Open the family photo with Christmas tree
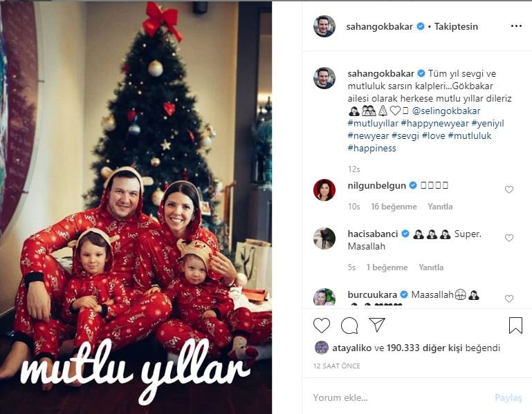The image size is (532, 414). coord(136,207)
